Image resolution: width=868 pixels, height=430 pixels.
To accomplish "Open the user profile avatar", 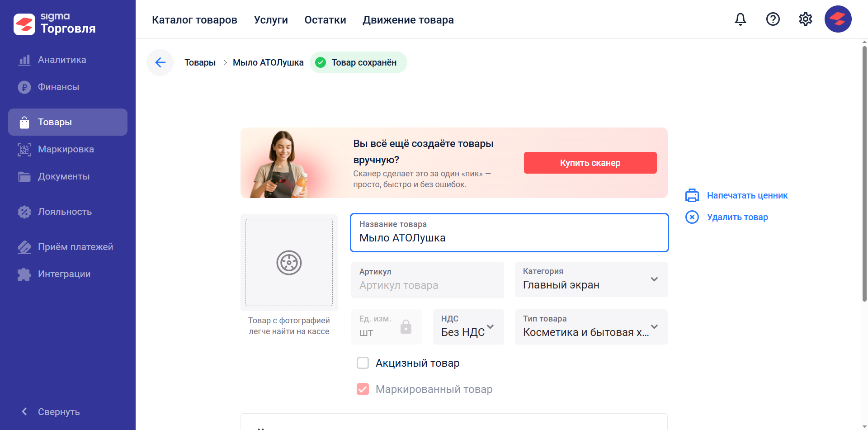I will pyautogui.click(x=838, y=19).
